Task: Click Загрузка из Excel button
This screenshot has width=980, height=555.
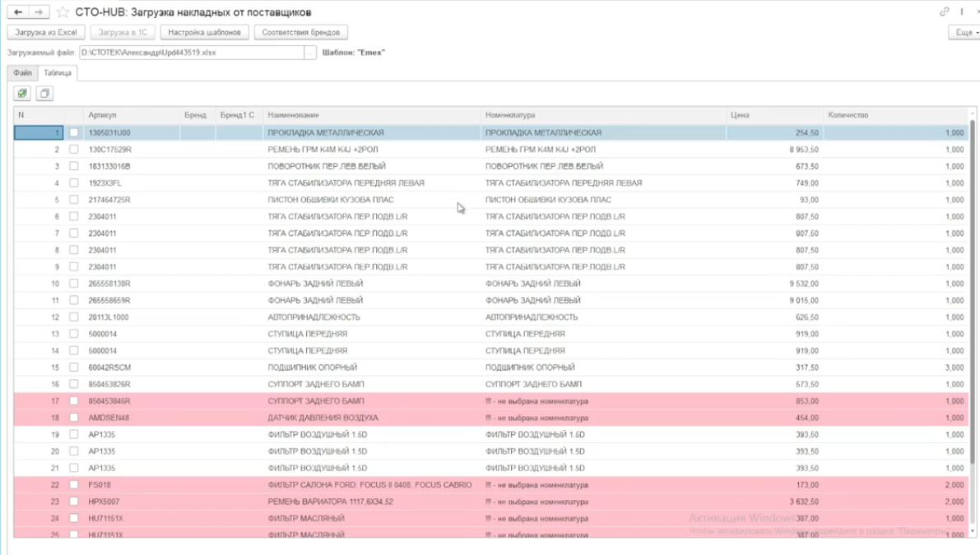Action: [x=46, y=32]
